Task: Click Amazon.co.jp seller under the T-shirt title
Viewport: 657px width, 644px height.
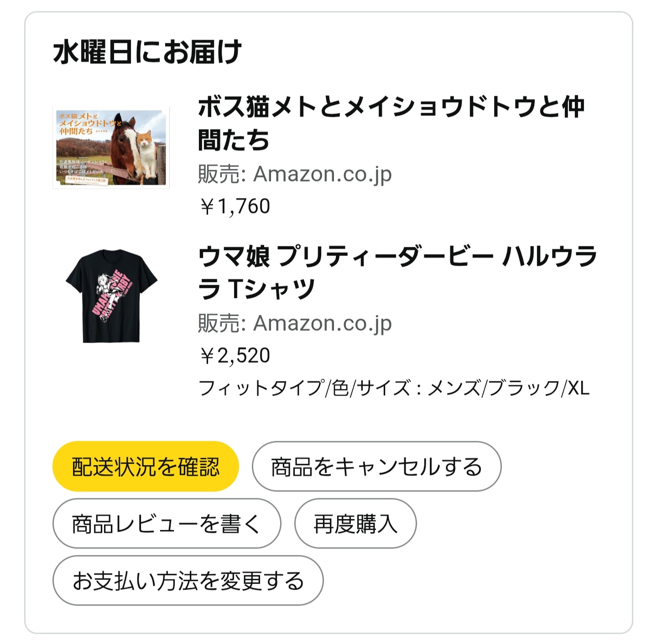Action: pos(322,323)
